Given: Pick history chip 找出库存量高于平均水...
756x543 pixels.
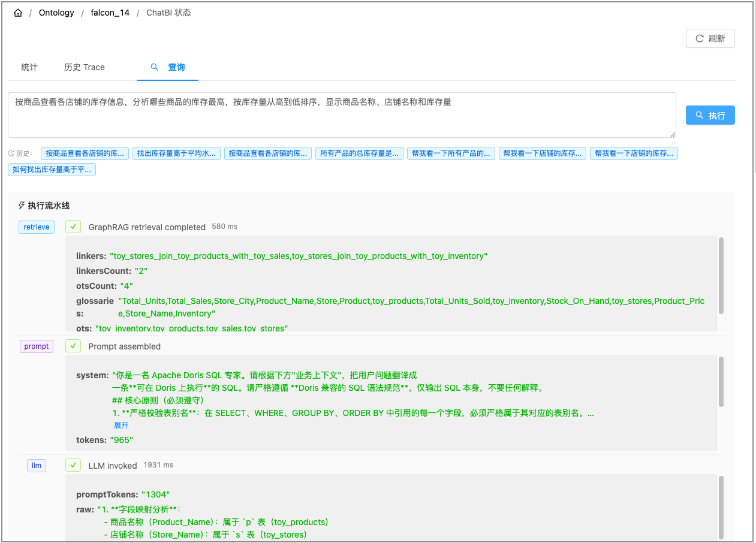Looking at the screenshot, I should pos(176,153).
